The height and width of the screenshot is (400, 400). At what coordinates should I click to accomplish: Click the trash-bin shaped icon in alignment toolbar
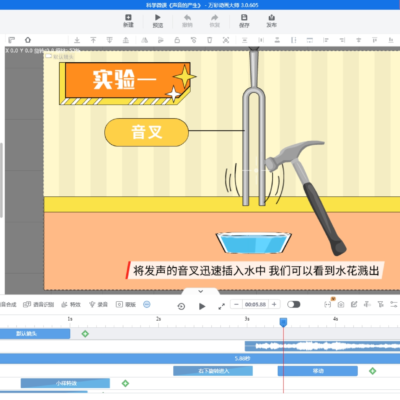(x=209, y=40)
